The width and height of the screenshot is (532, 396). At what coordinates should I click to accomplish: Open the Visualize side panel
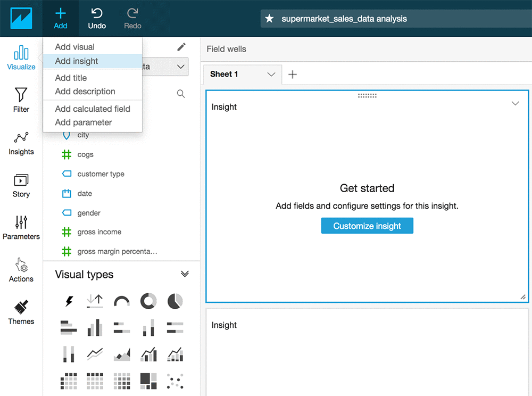coord(21,57)
